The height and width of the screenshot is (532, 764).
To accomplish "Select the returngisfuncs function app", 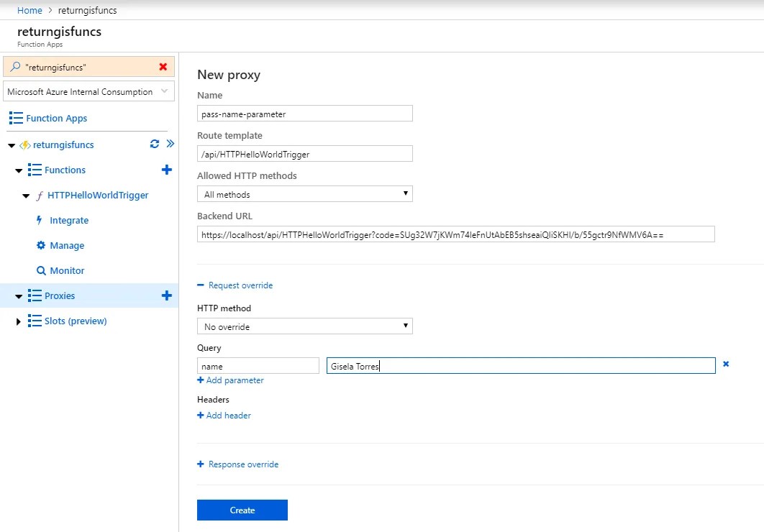I will coord(63,145).
